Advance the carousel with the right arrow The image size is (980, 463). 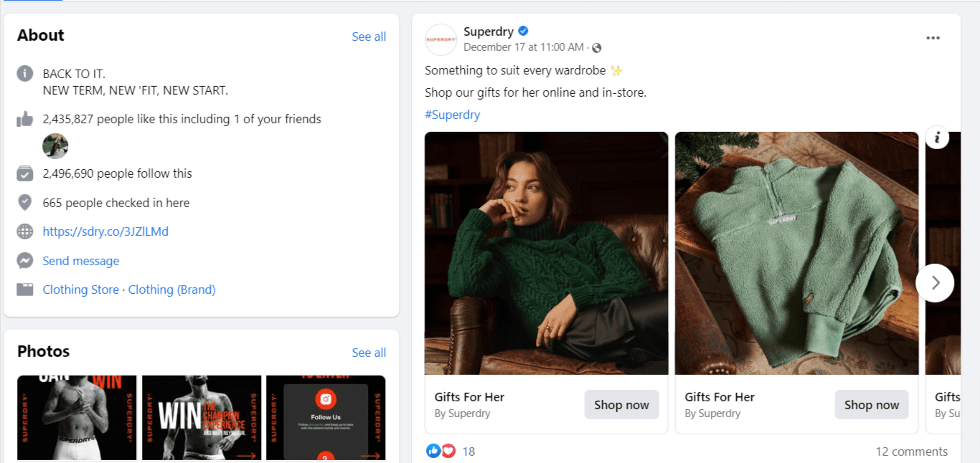point(935,282)
